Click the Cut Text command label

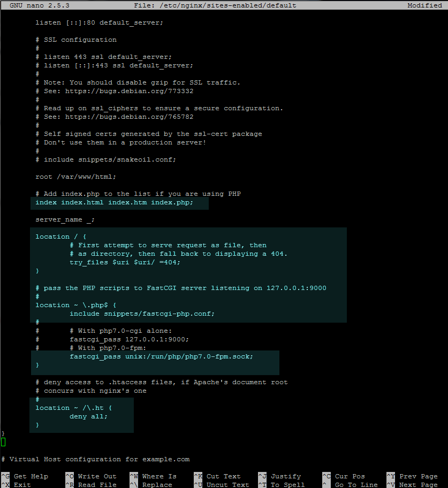224,476
